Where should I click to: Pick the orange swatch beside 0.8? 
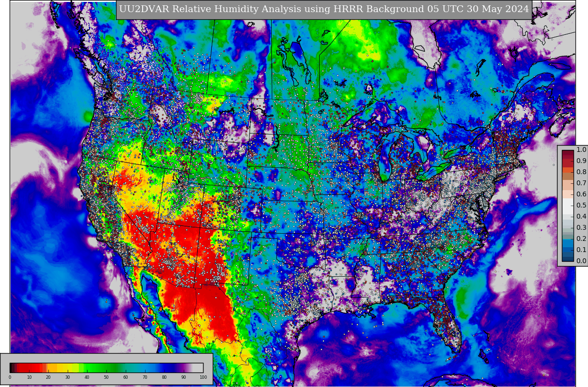(x=568, y=170)
